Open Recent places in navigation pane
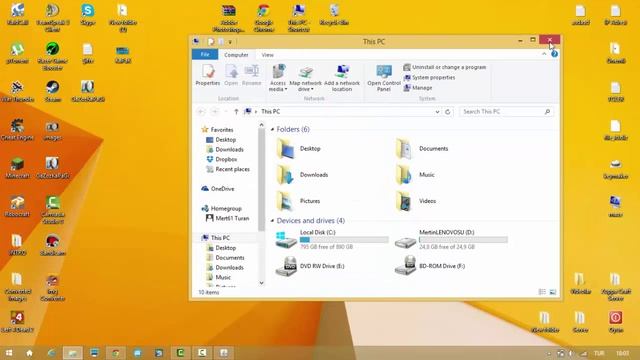This screenshot has width=640, height=360. pyautogui.click(x=228, y=169)
